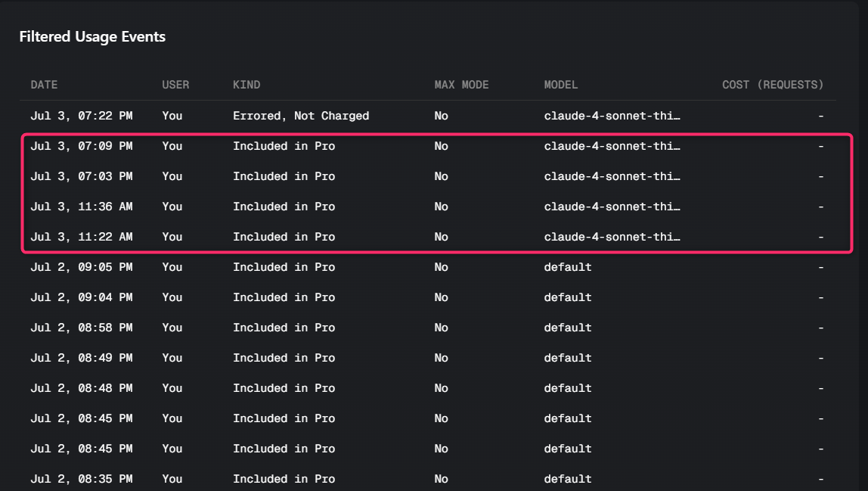Click the Errored, Not Charged kind cell

click(301, 116)
